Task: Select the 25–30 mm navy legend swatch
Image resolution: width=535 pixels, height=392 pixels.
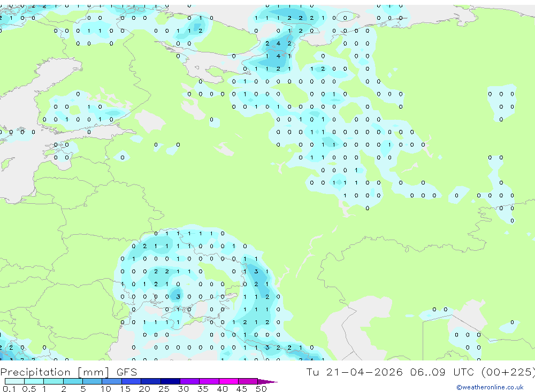Action: tap(170, 381)
